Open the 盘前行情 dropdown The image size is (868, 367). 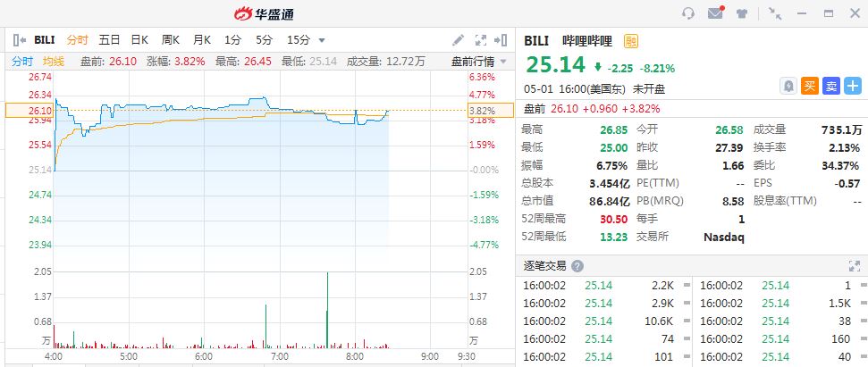point(478,61)
